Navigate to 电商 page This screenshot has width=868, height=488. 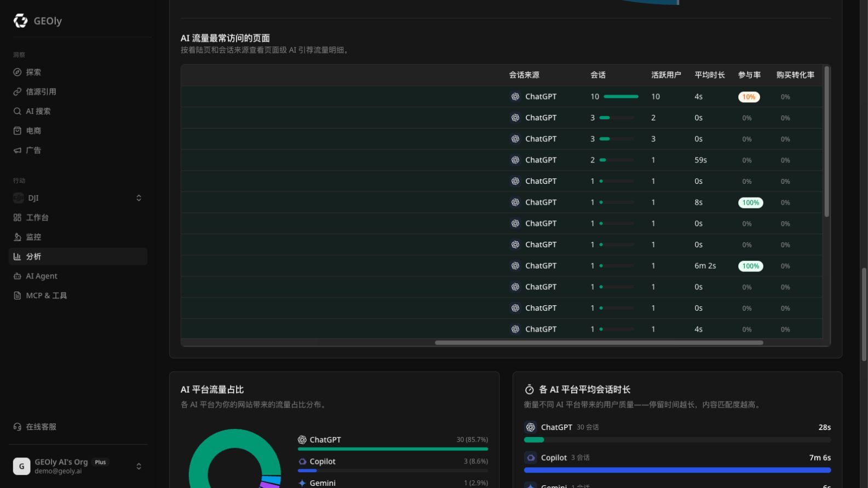[78, 131]
